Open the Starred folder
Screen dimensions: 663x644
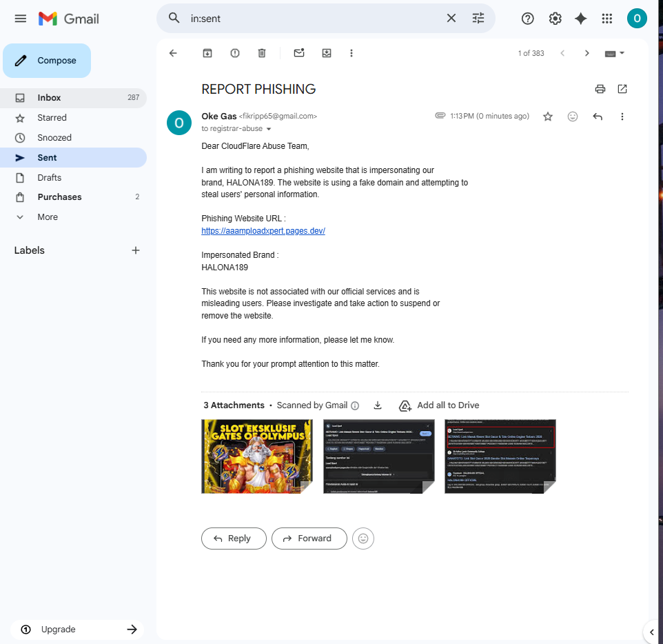[x=74, y=118]
